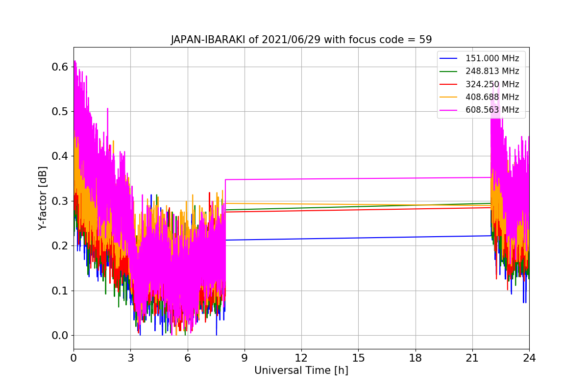Click the Y-factor [dB] axis label
This screenshot has height=392, width=588.
pyautogui.click(x=43, y=198)
